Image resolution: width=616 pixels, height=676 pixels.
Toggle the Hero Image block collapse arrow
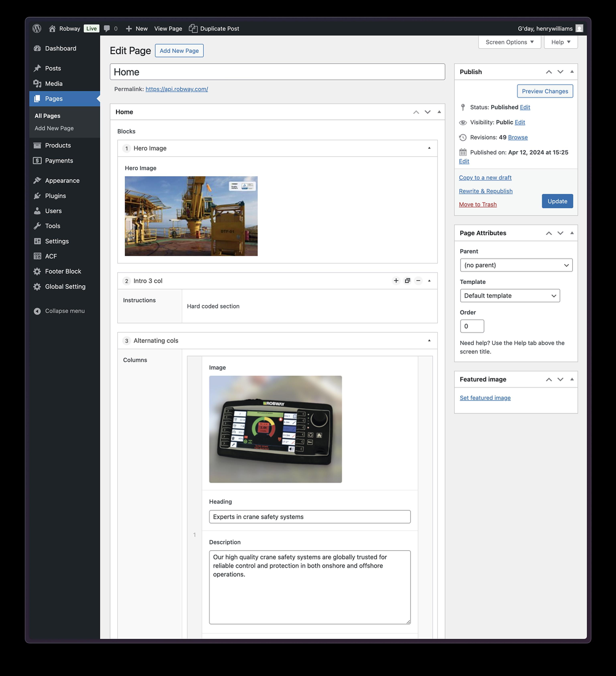click(x=429, y=148)
